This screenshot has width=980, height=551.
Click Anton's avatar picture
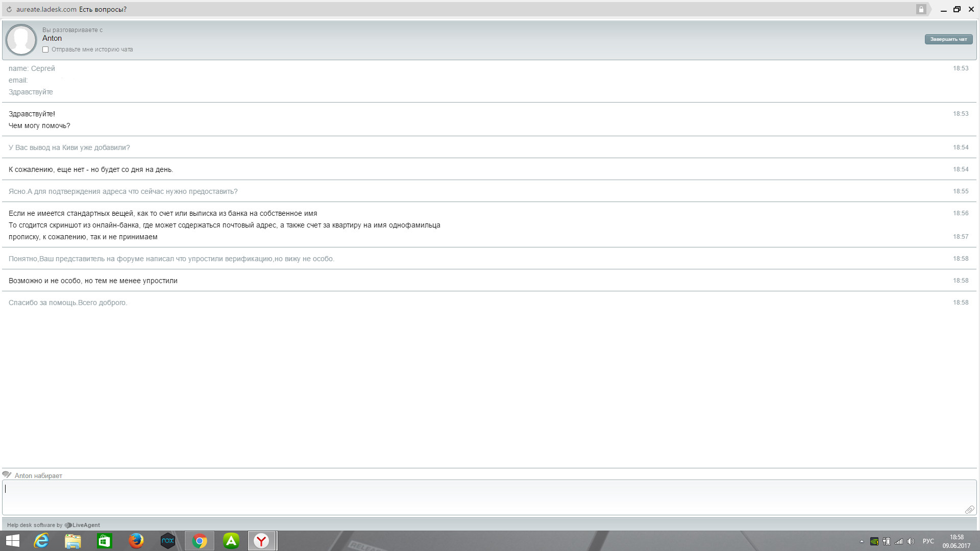(x=21, y=39)
